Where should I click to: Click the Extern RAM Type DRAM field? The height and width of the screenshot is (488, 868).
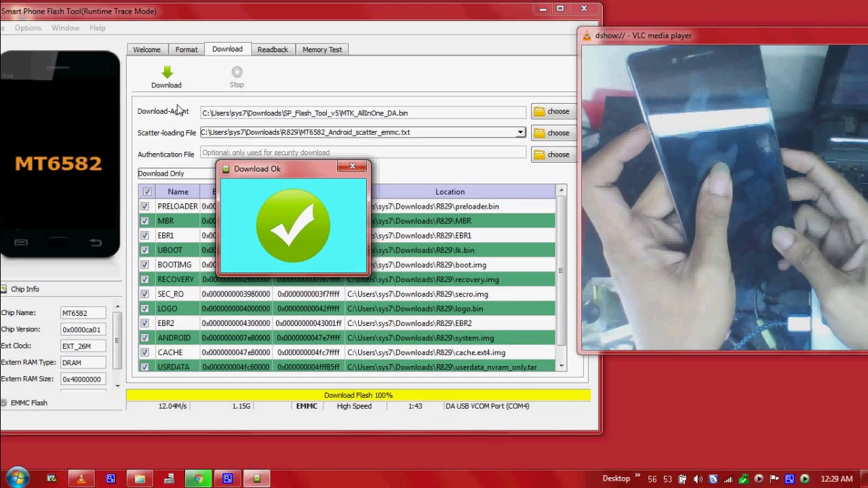click(x=83, y=363)
